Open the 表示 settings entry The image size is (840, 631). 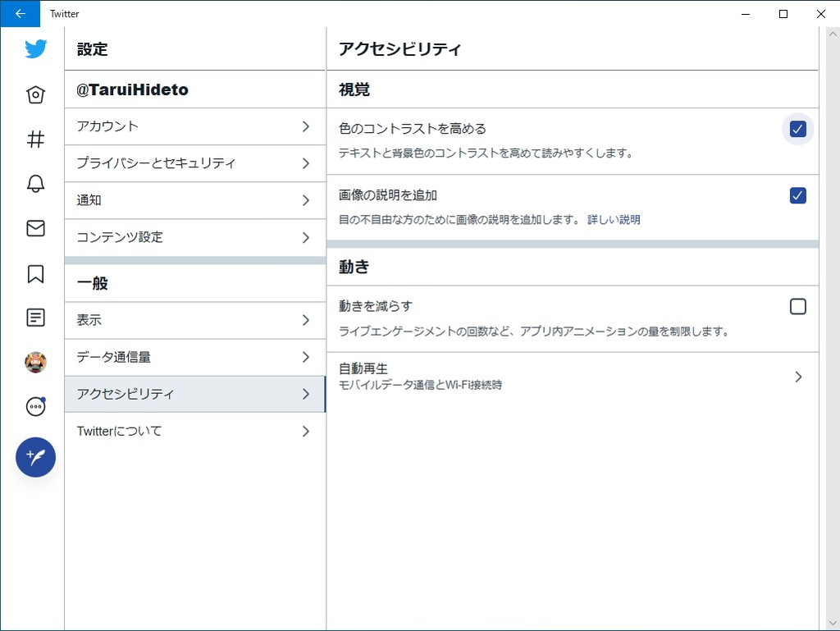coord(194,320)
